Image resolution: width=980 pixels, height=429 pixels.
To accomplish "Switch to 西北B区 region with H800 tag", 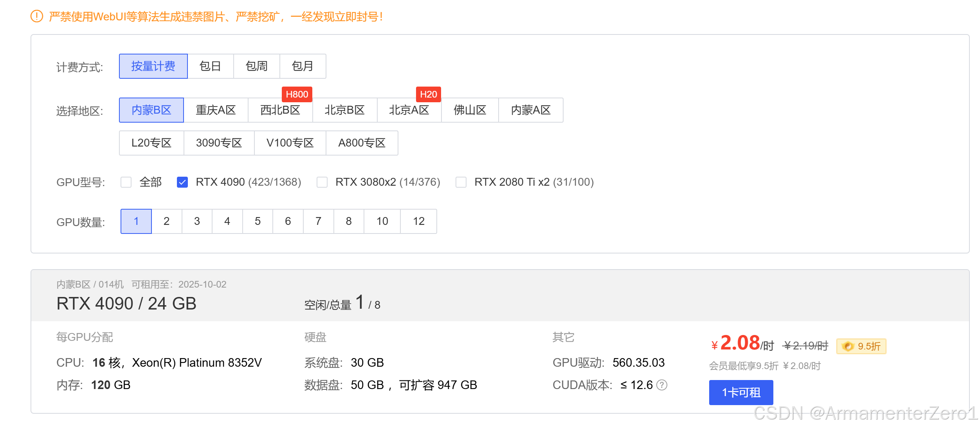I will tap(280, 110).
